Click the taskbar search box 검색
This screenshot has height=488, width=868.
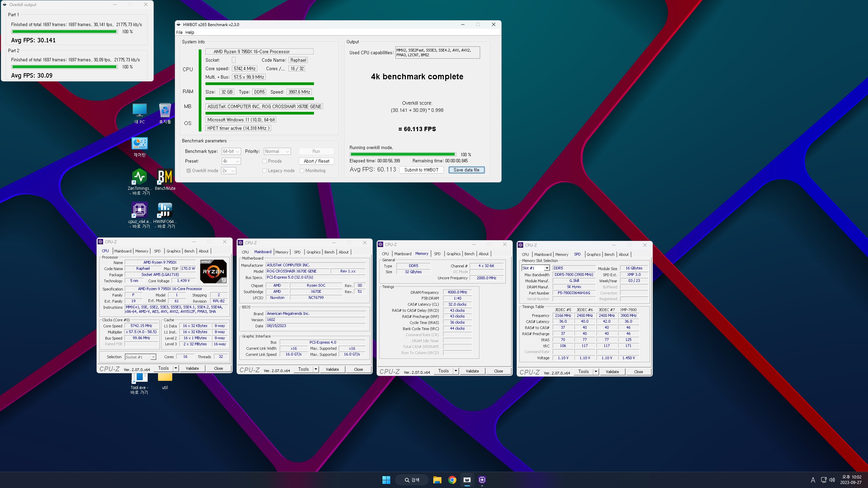pos(412,480)
